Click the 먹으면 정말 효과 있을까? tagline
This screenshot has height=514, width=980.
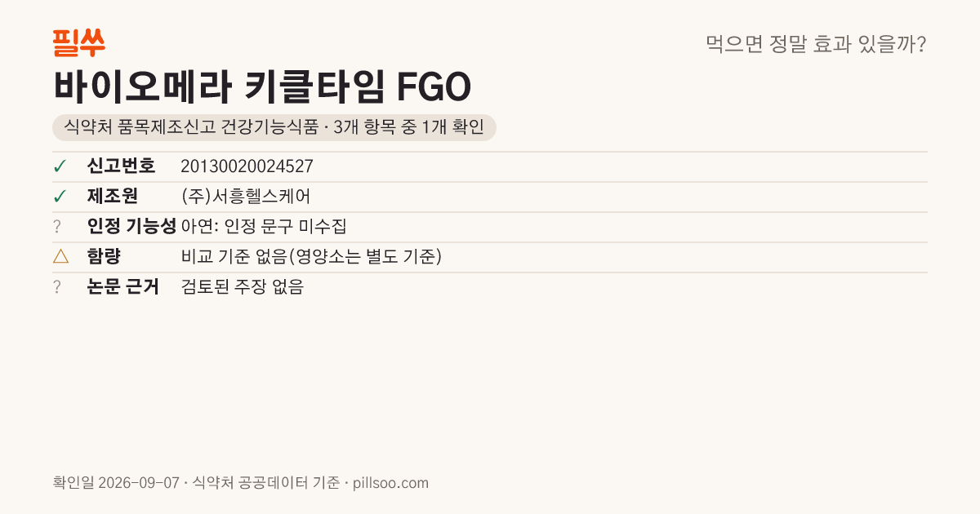point(816,44)
